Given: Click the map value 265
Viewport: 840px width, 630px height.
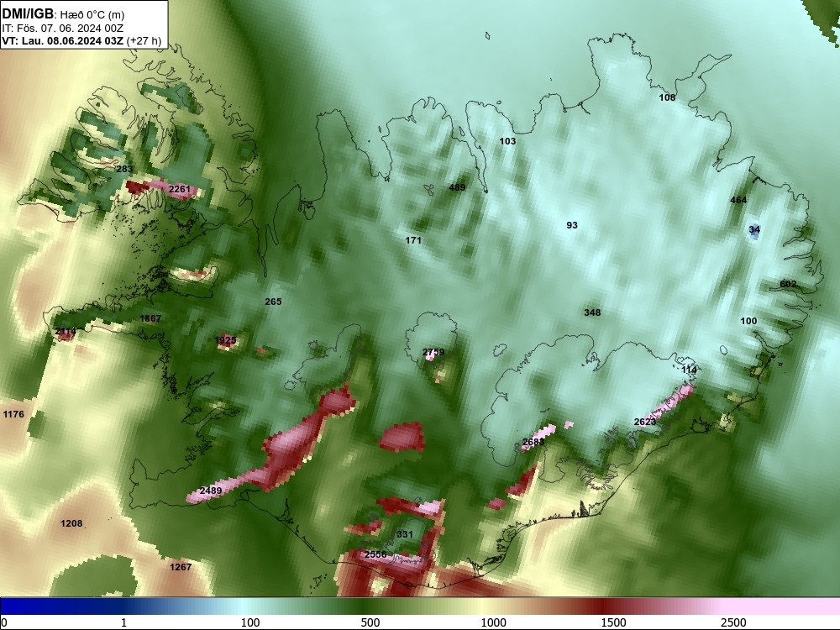Looking at the screenshot, I should (273, 302).
